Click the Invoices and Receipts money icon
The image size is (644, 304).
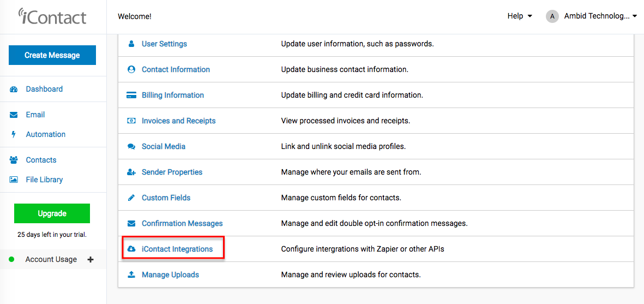tap(131, 121)
